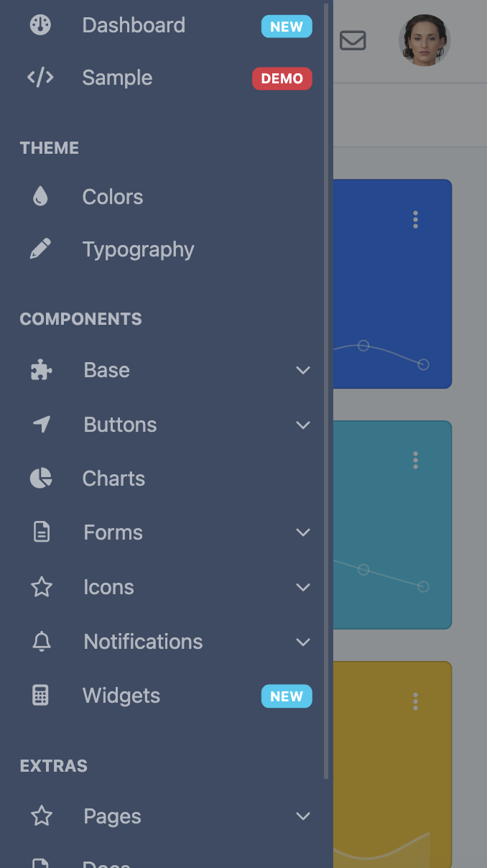Expand the Pages submenu

[x=302, y=816]
